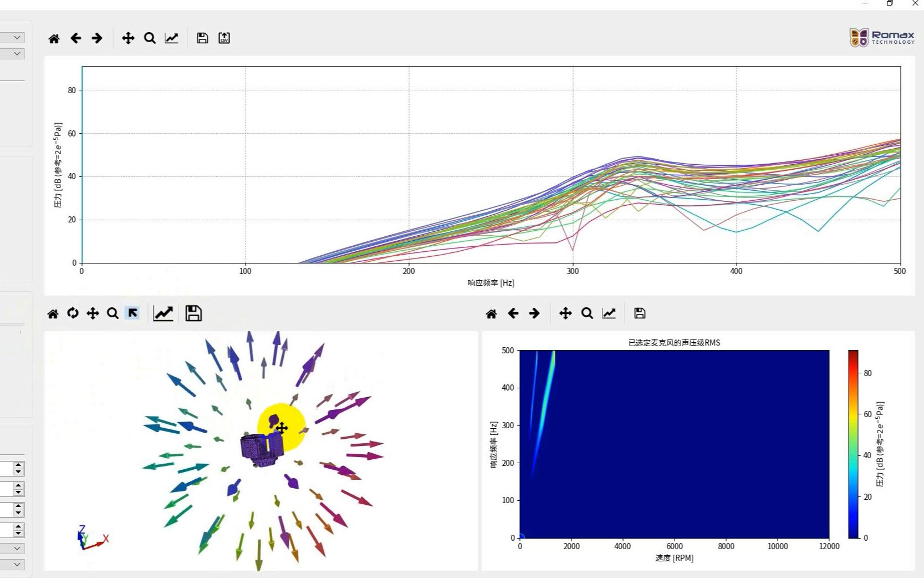Decrease the second spin box value in left panel

(19, 492)
